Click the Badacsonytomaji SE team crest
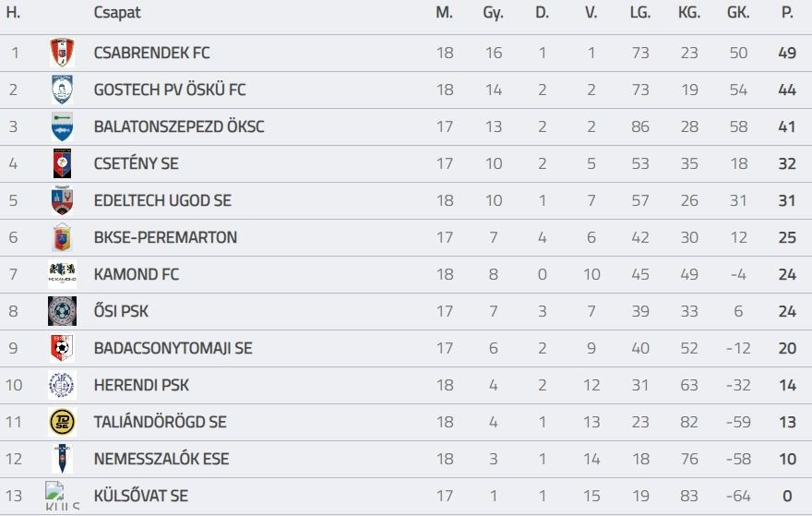This screenshot has height=516, width=812. tap(62, 348)
